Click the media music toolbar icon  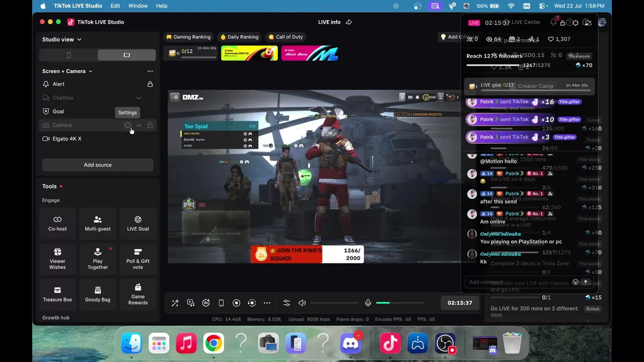pos(191,303)
